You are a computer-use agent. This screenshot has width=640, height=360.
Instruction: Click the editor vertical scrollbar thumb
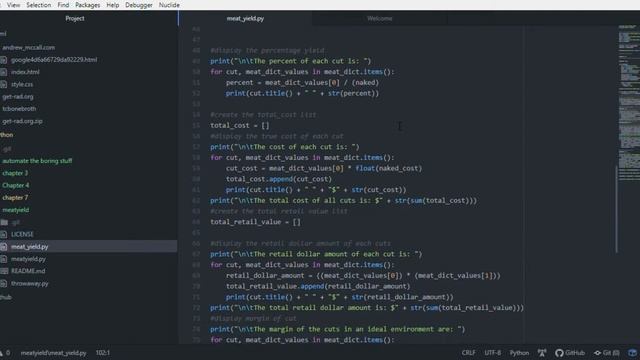616,209
